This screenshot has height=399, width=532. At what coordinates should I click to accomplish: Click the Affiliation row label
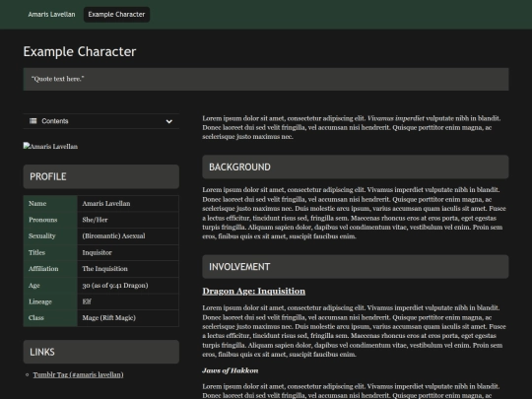[x=50, y=269]
